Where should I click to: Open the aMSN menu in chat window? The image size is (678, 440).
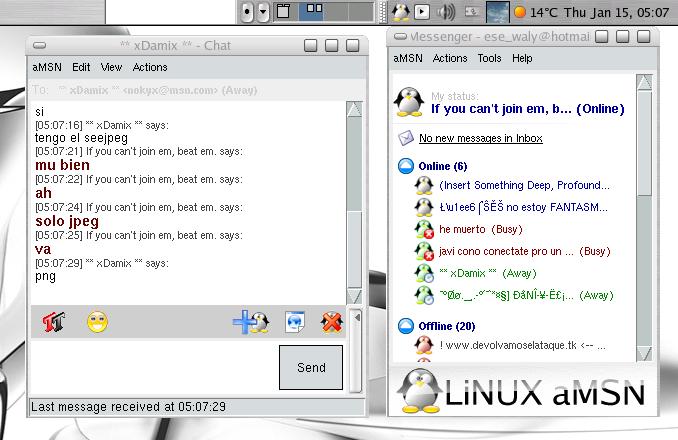(x=47, y=67)
